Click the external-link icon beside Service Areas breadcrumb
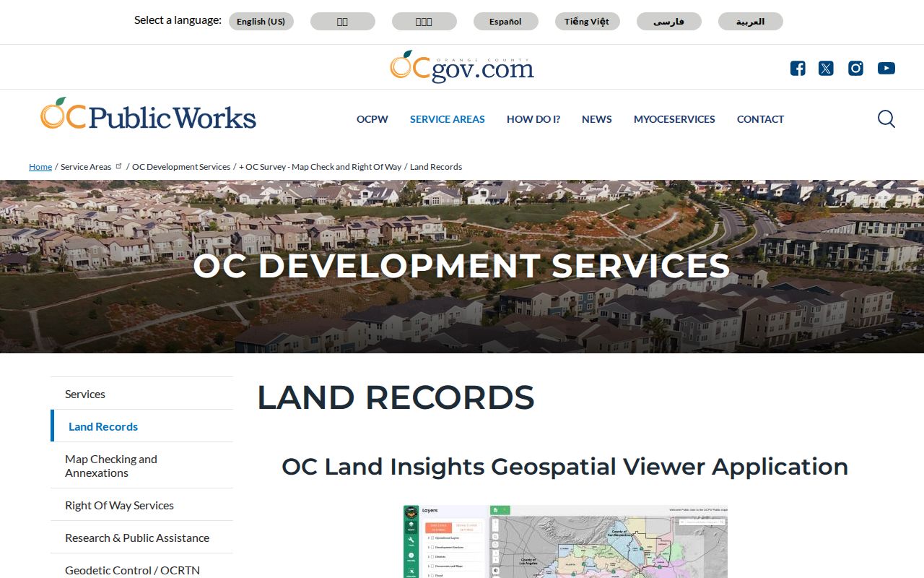Screen dimensions: 924x578 pos(119,166)
